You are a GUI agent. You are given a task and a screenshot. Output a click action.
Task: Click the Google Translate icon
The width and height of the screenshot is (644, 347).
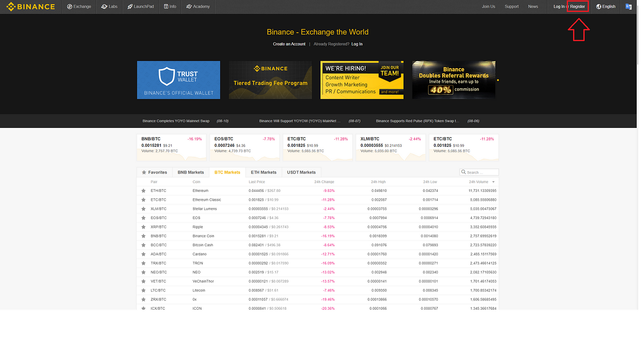pos(629,6)
